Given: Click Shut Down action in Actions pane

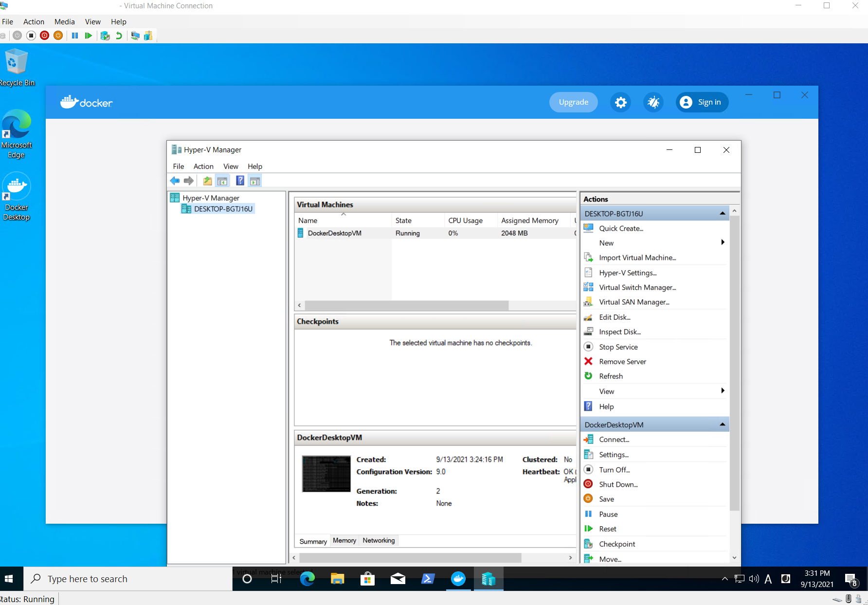Looking at the screenshot, I should tap(618, 485).
